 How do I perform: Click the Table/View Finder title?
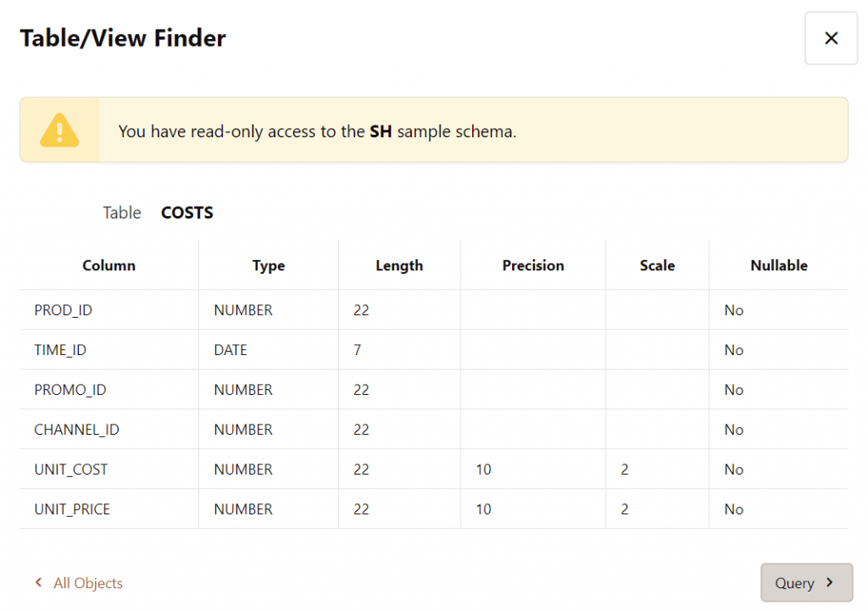pyautogui.click(x=123, y=38)
